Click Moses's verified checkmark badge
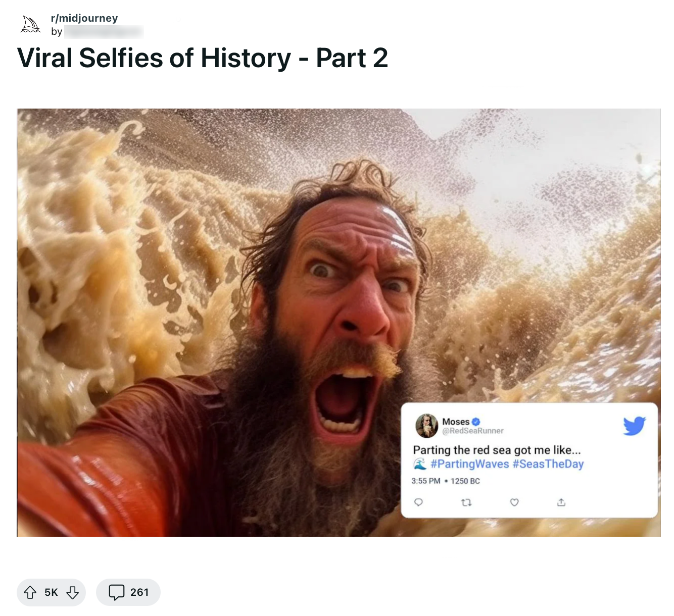The image size is (674, 616). click(x=477, y=421)
